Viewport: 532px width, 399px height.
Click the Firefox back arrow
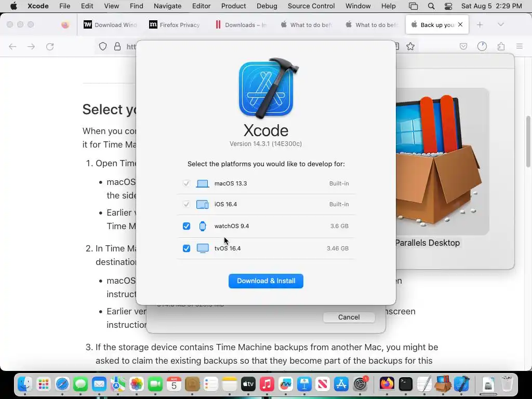point(12,46)
